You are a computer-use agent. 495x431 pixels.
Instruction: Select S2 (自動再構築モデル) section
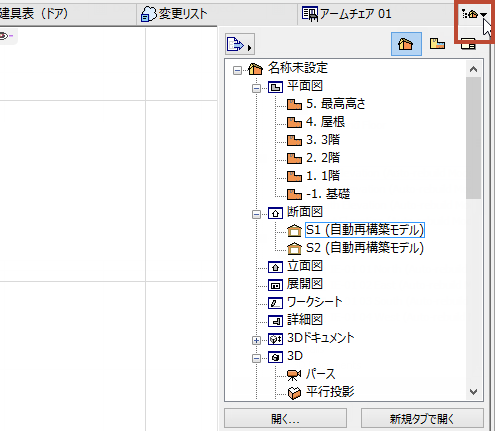(365, 248)
